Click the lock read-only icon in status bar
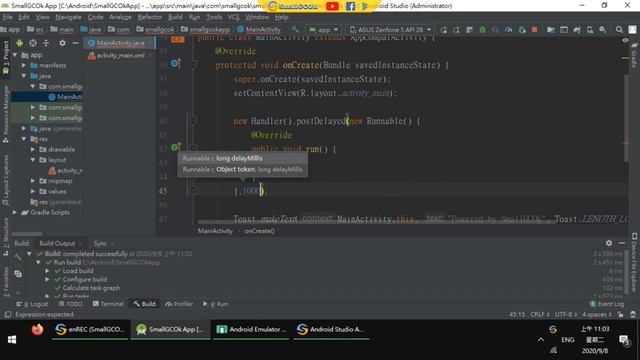640x360 pixels. click(x=620, y=314)
